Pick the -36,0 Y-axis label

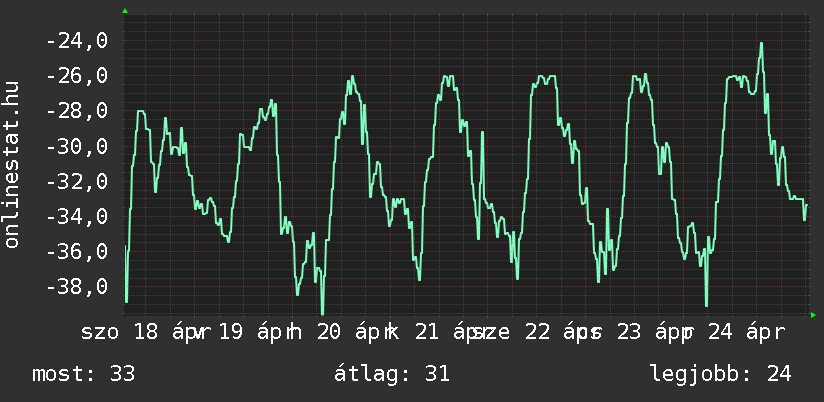(x=75, y=251)
